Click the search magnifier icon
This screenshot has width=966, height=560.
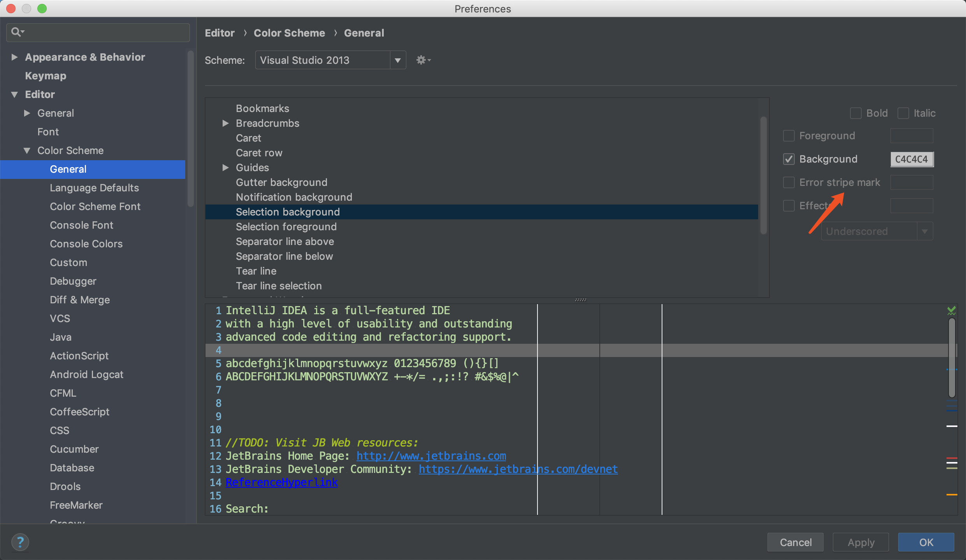[x=16, y=32]
